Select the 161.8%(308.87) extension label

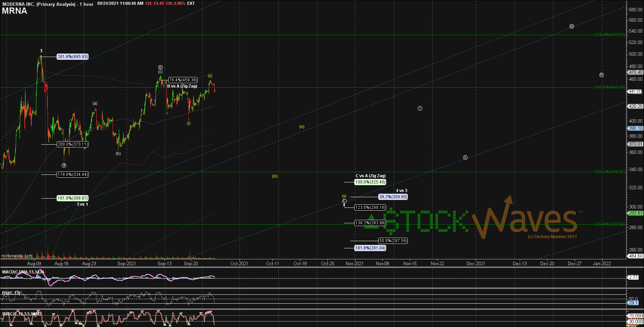pos(72,198)
